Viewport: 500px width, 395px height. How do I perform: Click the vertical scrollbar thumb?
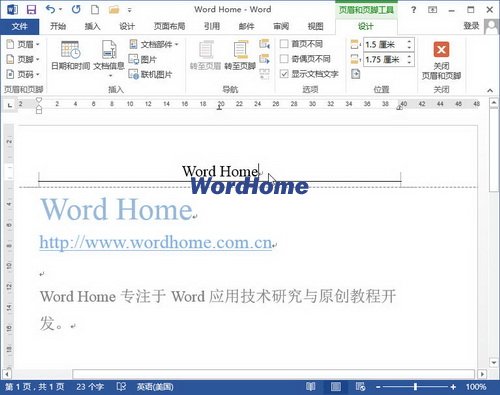[x=494, y=150]
